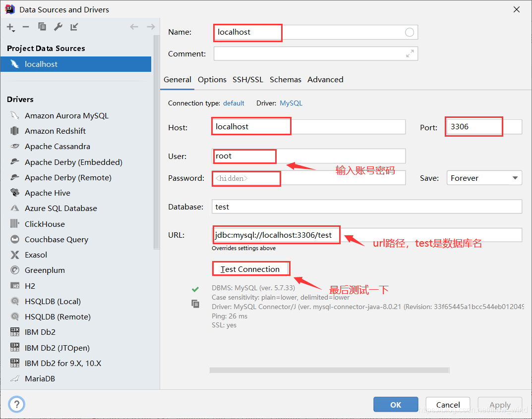532x419 pixels.
Task: Change connection type via the default link
Action: click(x=233, y=103)
